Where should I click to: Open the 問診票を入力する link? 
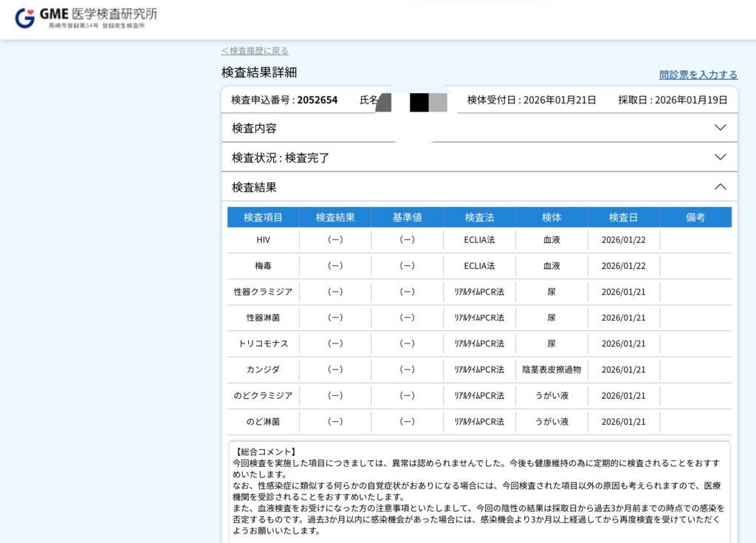tap(698, 75)
